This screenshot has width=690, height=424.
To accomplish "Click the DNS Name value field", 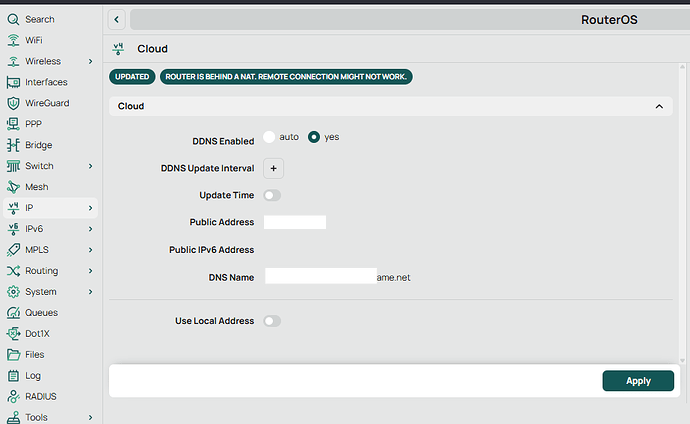I will tap(338, 277).
